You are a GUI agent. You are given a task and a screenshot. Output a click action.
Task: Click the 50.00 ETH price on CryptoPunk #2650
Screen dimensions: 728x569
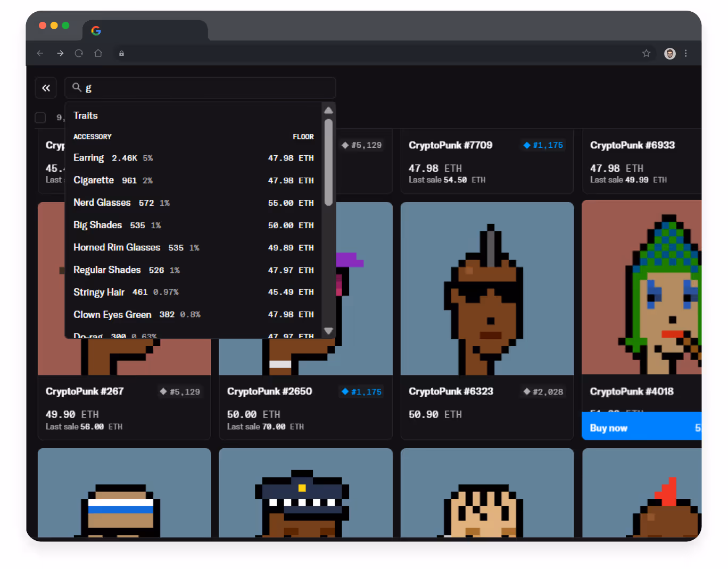(x=253, y=414)
